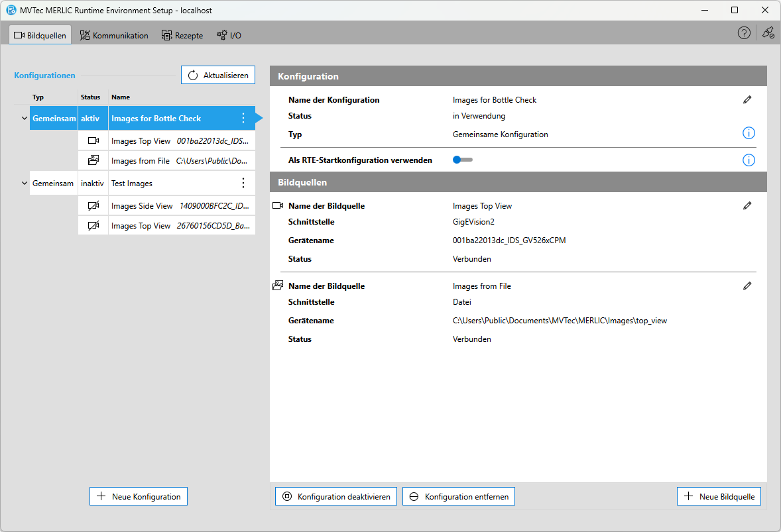Collapse the Test Images configuration tree

tap(25, 184)
